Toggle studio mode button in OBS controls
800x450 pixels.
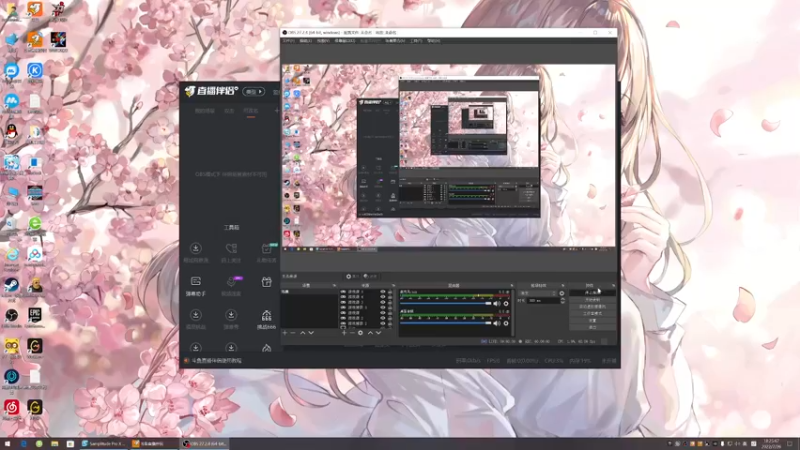[x=592, y=313]
